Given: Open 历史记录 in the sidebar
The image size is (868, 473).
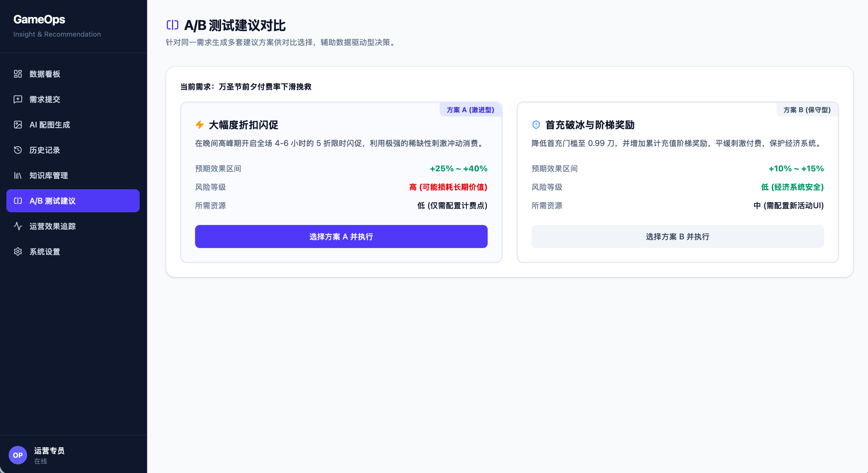Looking at the screenshot, I should tap(73, 150).
